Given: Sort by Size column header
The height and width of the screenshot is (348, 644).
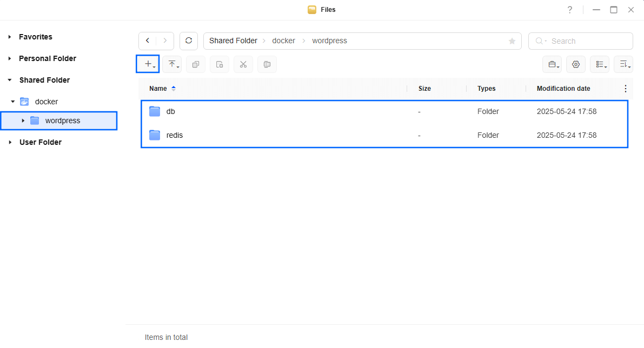Looking at the screenshot, I should pos(424,88).
